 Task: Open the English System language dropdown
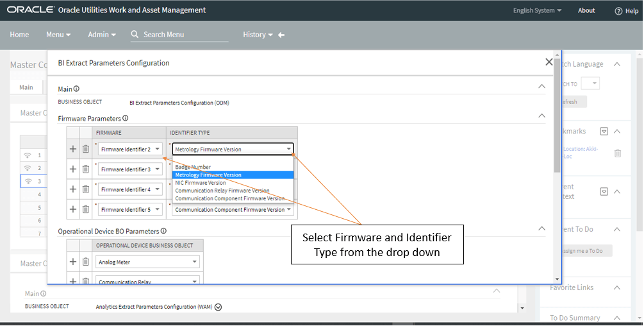pyautogui.click(x=537, y=11)
